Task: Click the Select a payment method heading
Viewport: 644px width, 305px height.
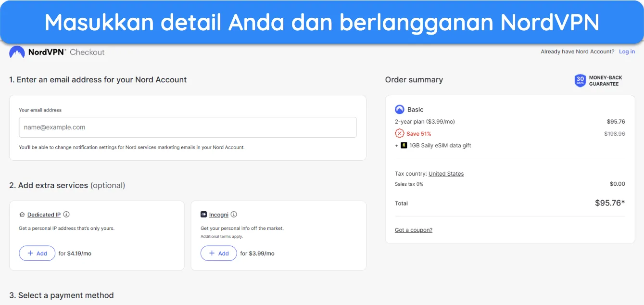Action: (x=62, y=295)
